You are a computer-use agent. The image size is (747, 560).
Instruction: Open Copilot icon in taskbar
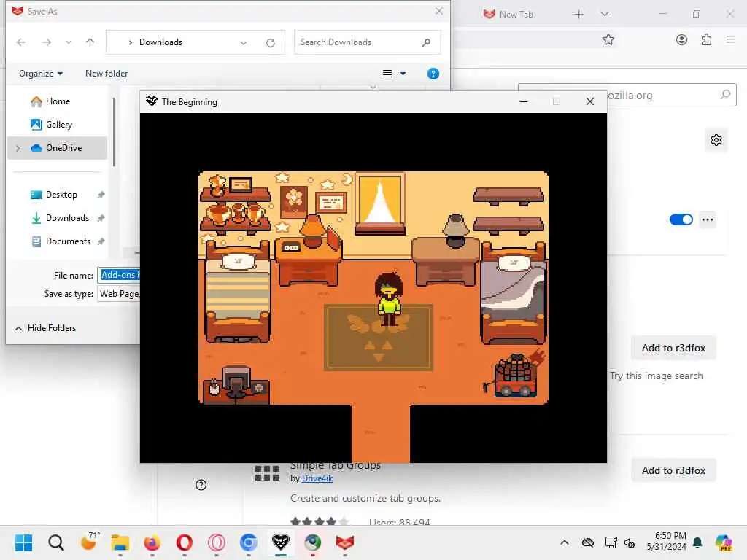pyautogui.click(x=724, y=542)
